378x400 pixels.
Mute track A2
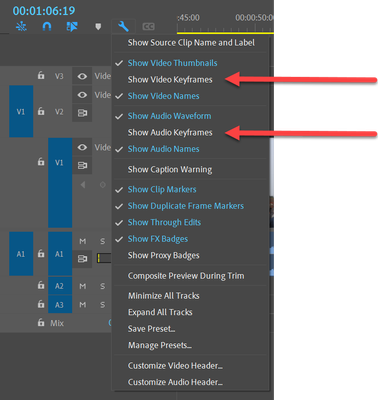[x=83, y=286]
